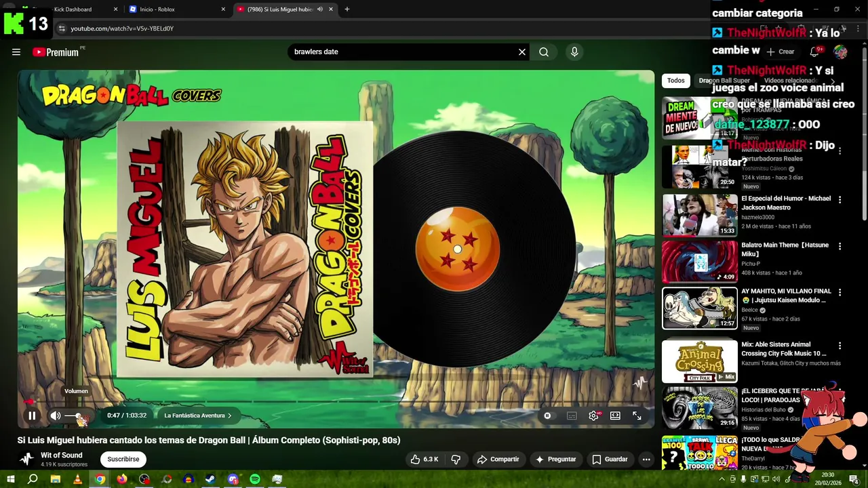The image size is (868, 488).
Task: Click the youtube.com address bar URL
Action: [122, 28]
